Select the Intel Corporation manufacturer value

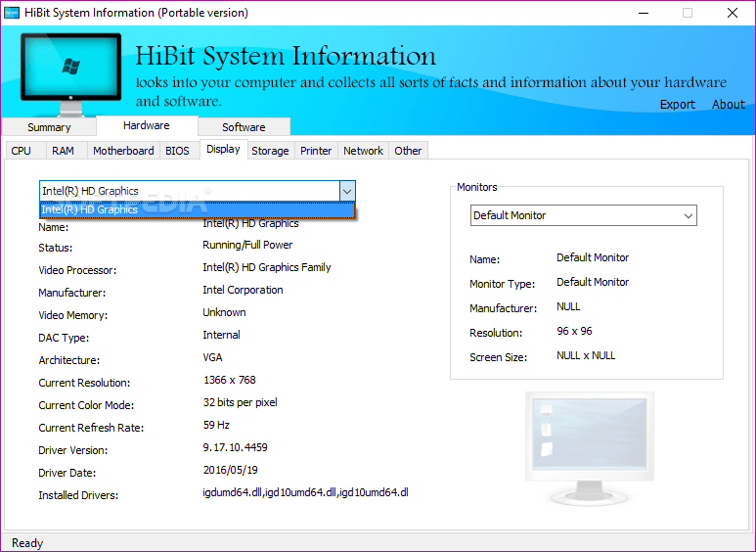(243, 290)
